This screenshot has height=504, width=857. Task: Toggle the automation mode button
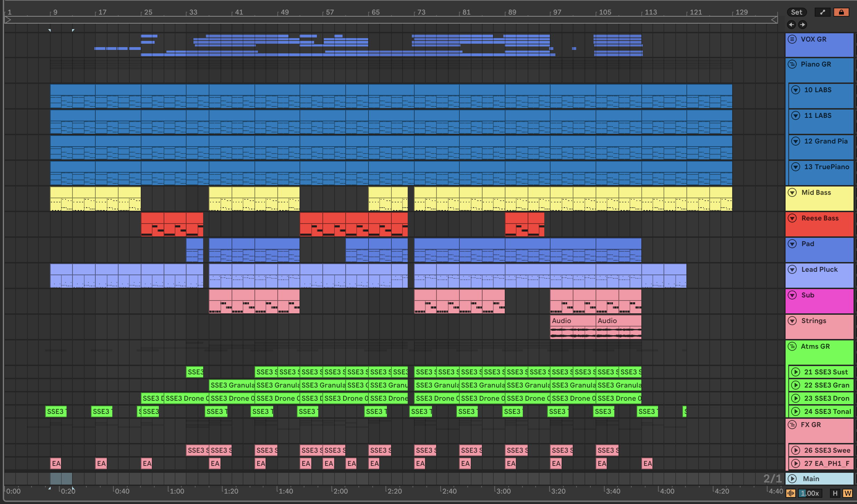point(823,12)
